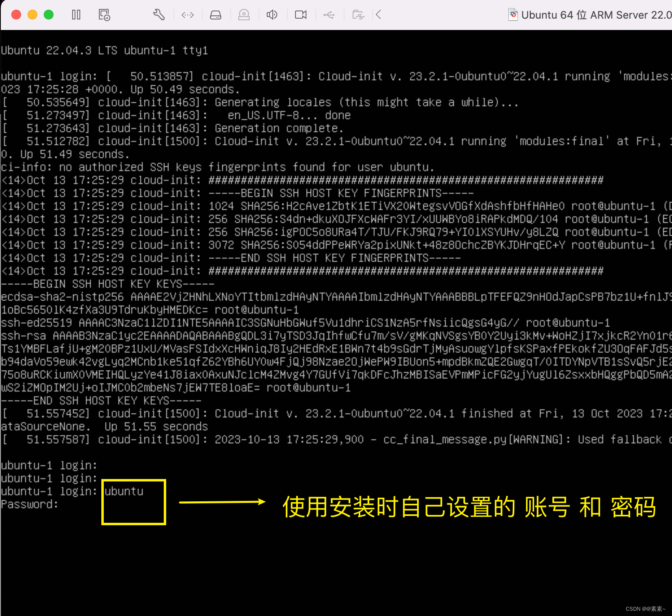Screen dimensions: 672x616
Task: Click the 'Up 51.55 seconds' line
Action: (105, 427)
